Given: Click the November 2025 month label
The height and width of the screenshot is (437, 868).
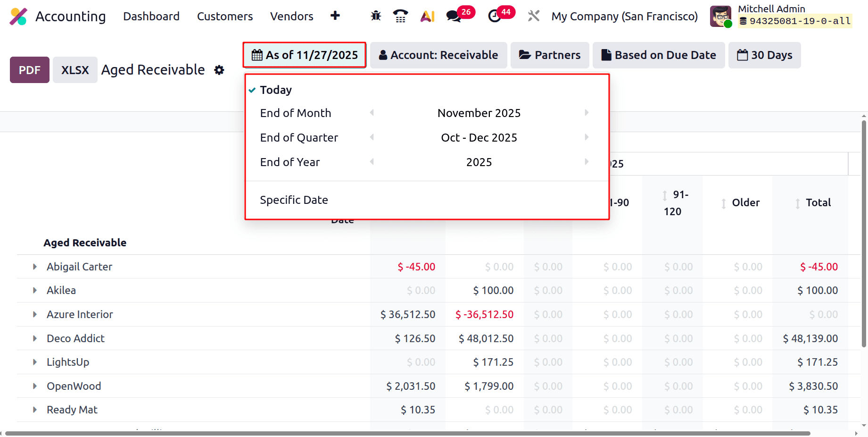Looking at the screenshot, I should [x=479, y=113].
